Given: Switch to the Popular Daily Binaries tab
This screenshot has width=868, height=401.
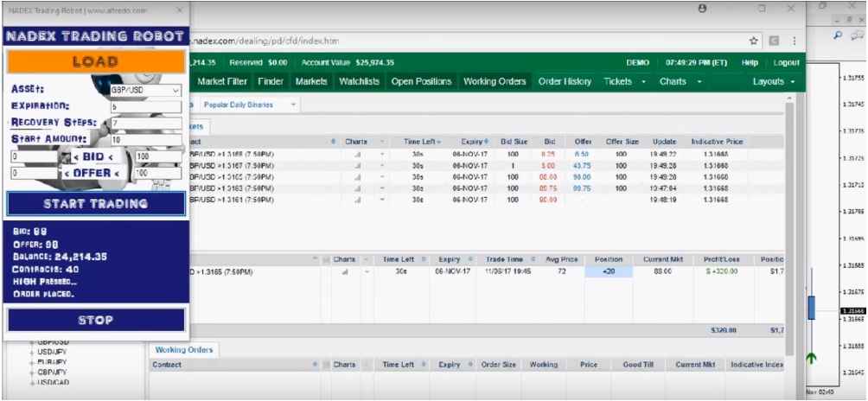Looking at the screenshot, I should click(x=239, y=105).
